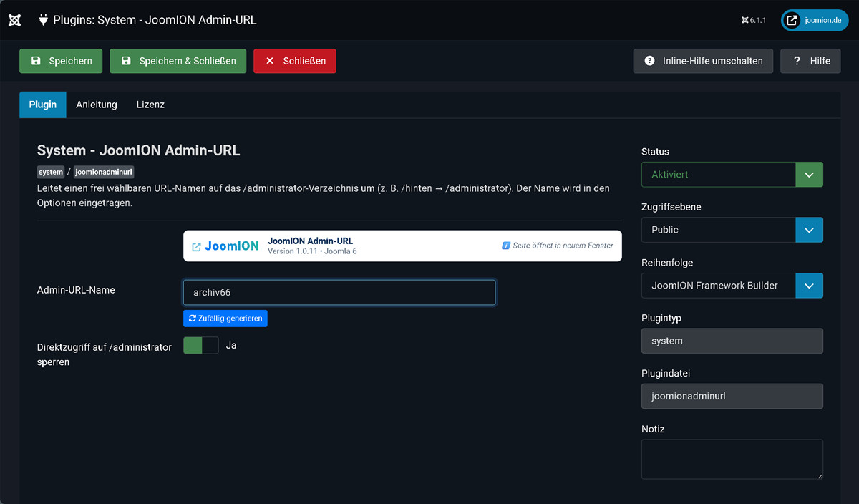
Task: Switch to the Lizenz tab
Action: pyautogui.click(x=150, y=105)
